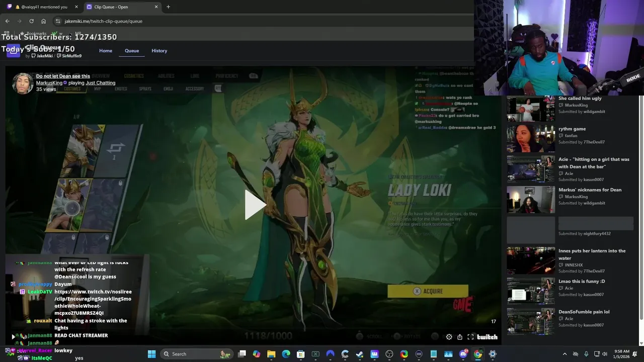Open the MarkusKing channel link in the player
The image size is (644, 362).
[x=49, y=83]
